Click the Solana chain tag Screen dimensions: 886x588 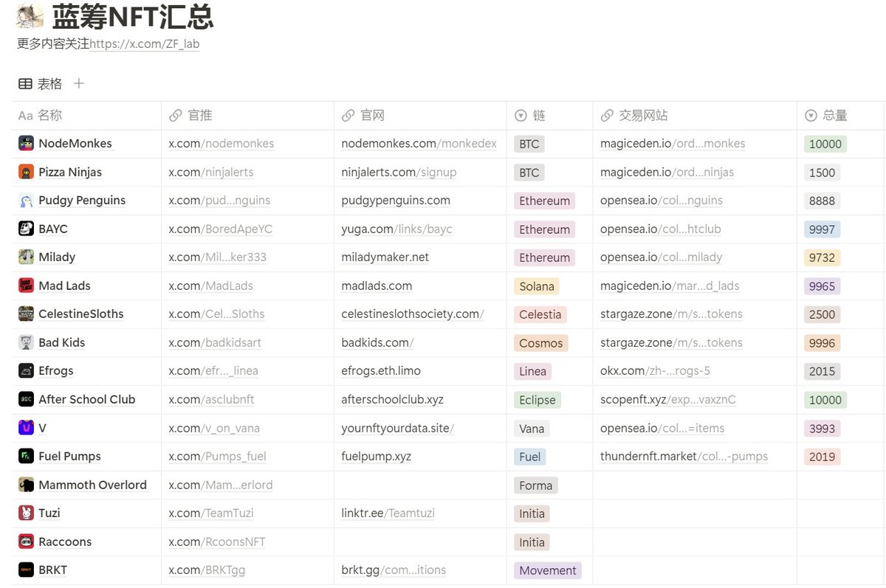[537, 286]
